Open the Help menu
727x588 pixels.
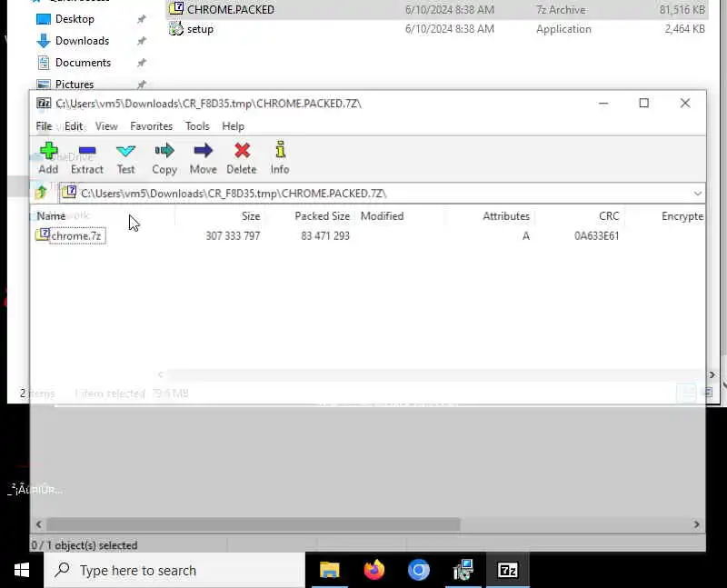(x=234, y=126)
